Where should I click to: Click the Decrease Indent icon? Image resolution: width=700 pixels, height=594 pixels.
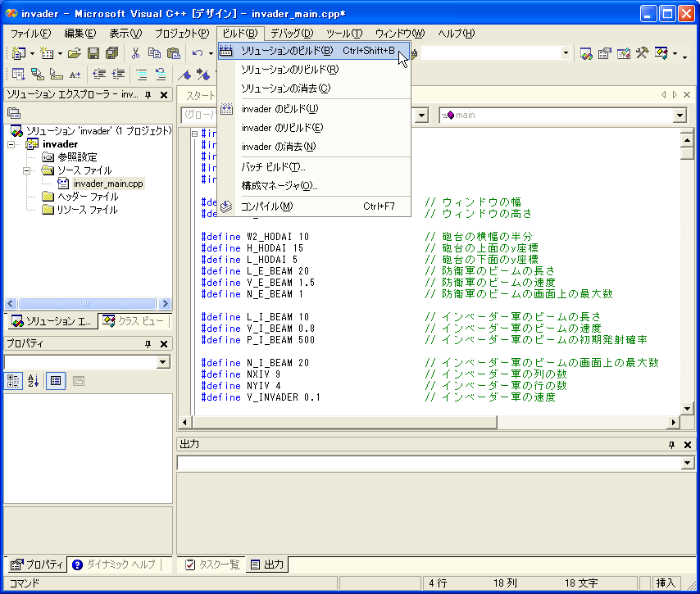[99, 74]
